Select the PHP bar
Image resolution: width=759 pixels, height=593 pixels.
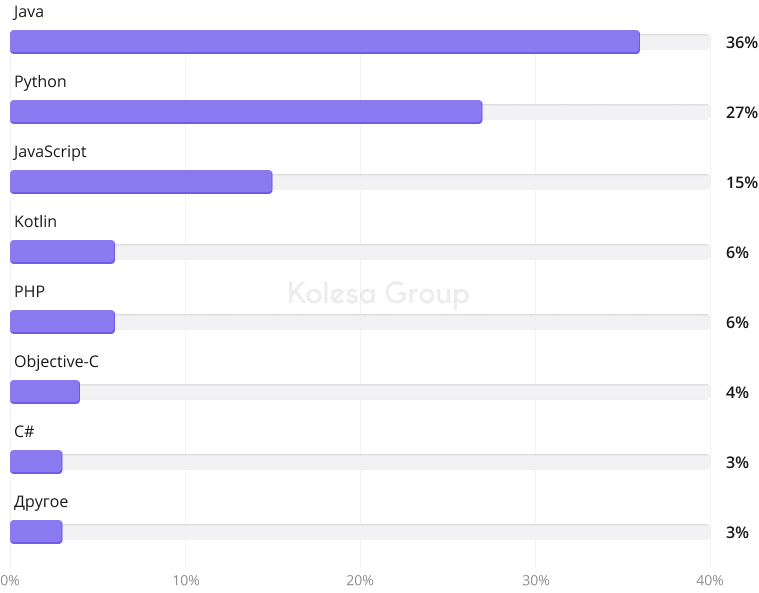62,322
